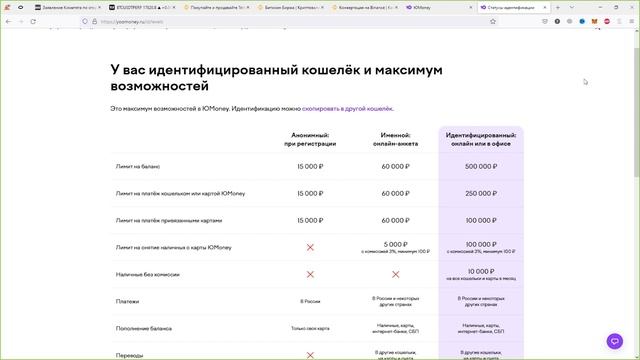
Task: Close the BTCUSDTPERP tab
Action: [x=174, y=7]
